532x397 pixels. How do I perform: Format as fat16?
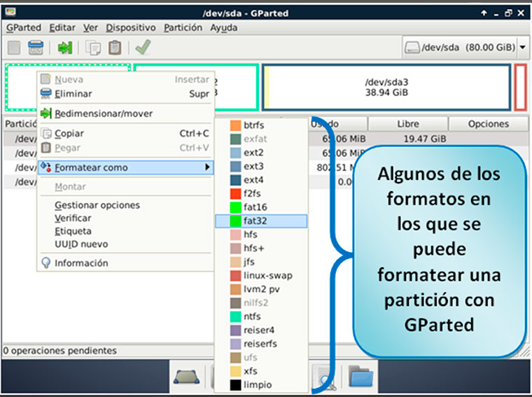(x=261, y=207)
